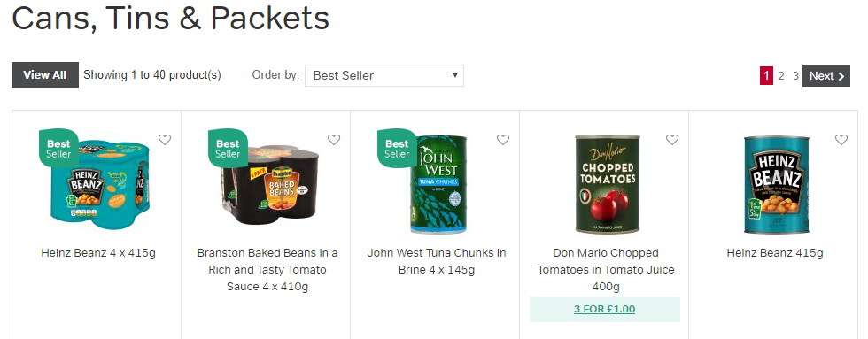Open Branston Baked Beans product title link
This screenshot has width=868, height=339.
click(x=267, y=270)
